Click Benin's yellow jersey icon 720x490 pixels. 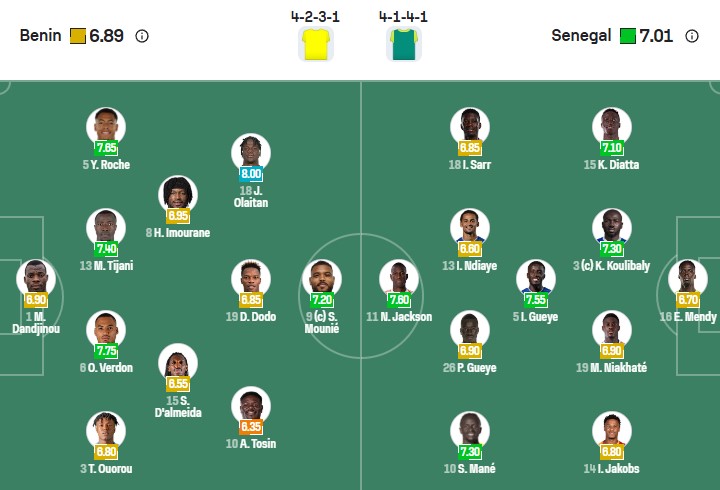315,45
